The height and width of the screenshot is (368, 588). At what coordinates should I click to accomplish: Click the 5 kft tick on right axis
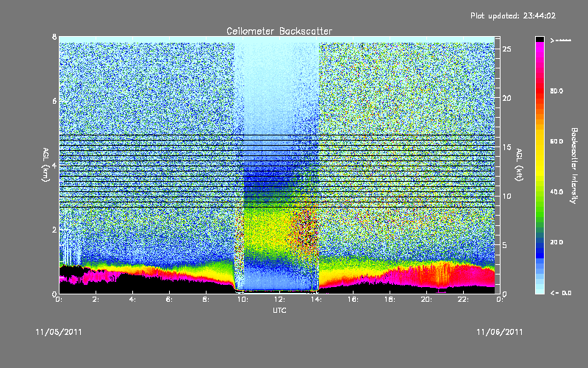click(x=505, y=245)
